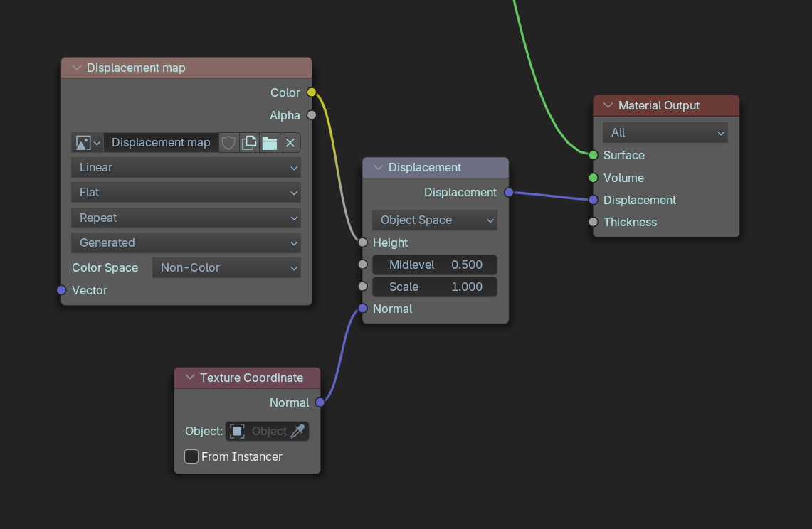Click the Volume input socket

click(594, 178)
